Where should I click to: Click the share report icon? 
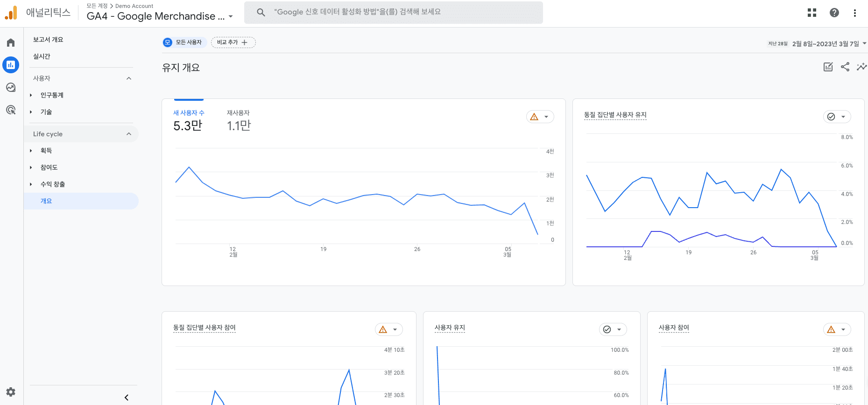(x=845, y=67)
